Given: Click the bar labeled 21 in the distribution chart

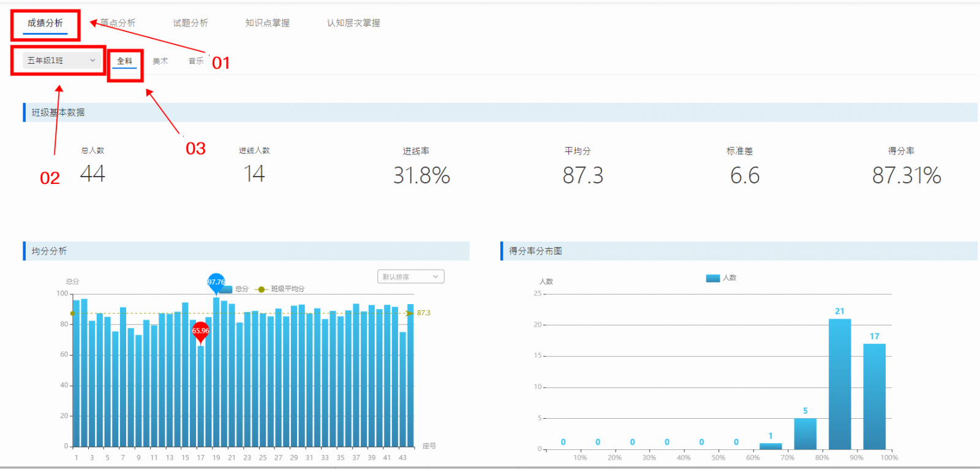Looking at the screenshot, I should point(840,384).
